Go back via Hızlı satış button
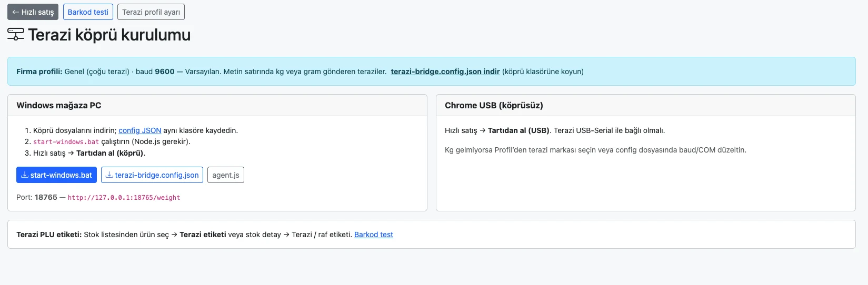 [x=33, y=12]
